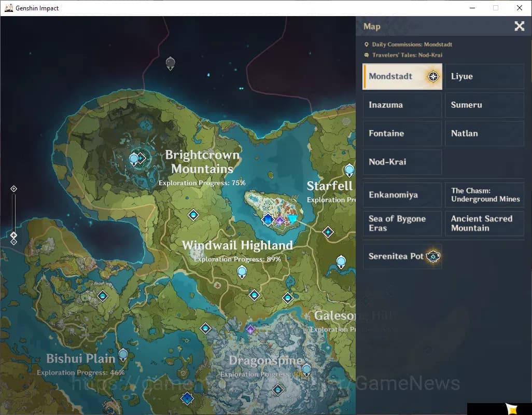The image size is (532, 415).
Task: Click the map zoom slider handle
Action: 14,236
